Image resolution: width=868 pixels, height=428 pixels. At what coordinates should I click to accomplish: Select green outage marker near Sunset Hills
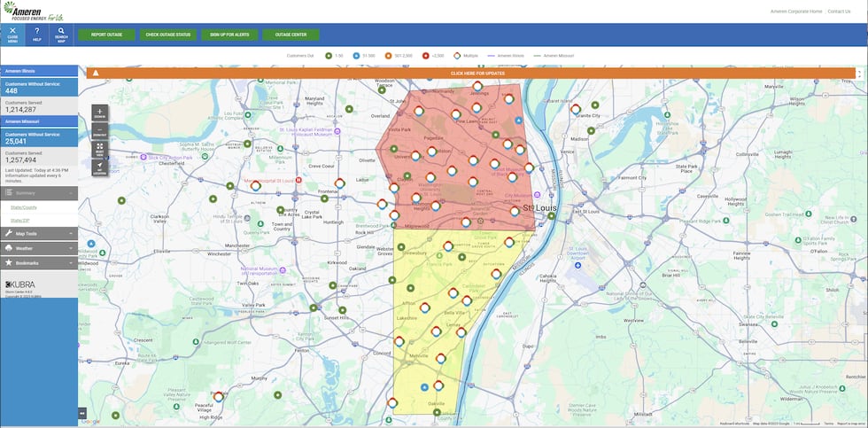coord(342,310)
